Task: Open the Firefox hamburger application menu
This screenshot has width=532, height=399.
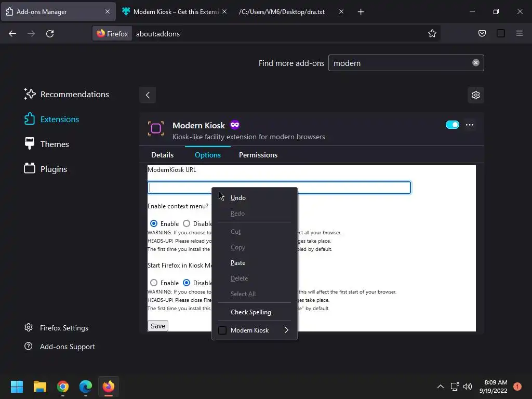Action: coord(519,33)
